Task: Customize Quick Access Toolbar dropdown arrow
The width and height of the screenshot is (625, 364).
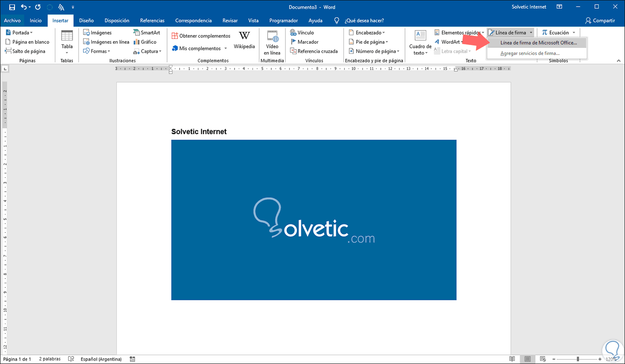Action: click(73, 7)
